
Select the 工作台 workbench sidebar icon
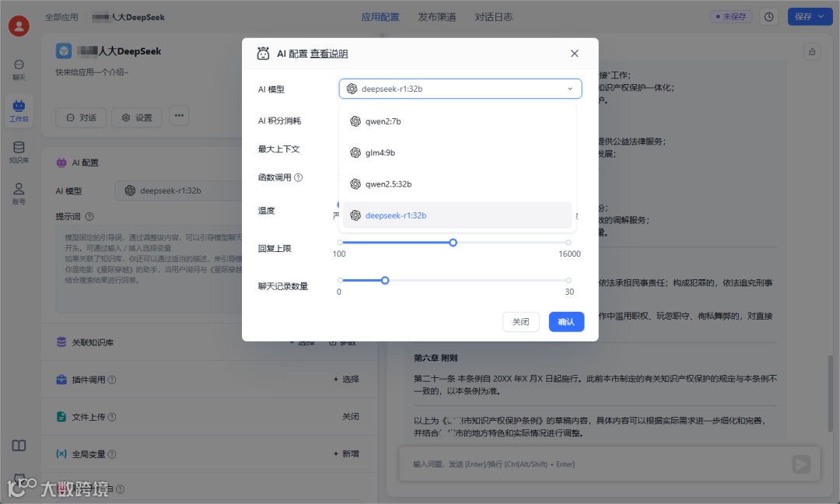coord(19,111)
